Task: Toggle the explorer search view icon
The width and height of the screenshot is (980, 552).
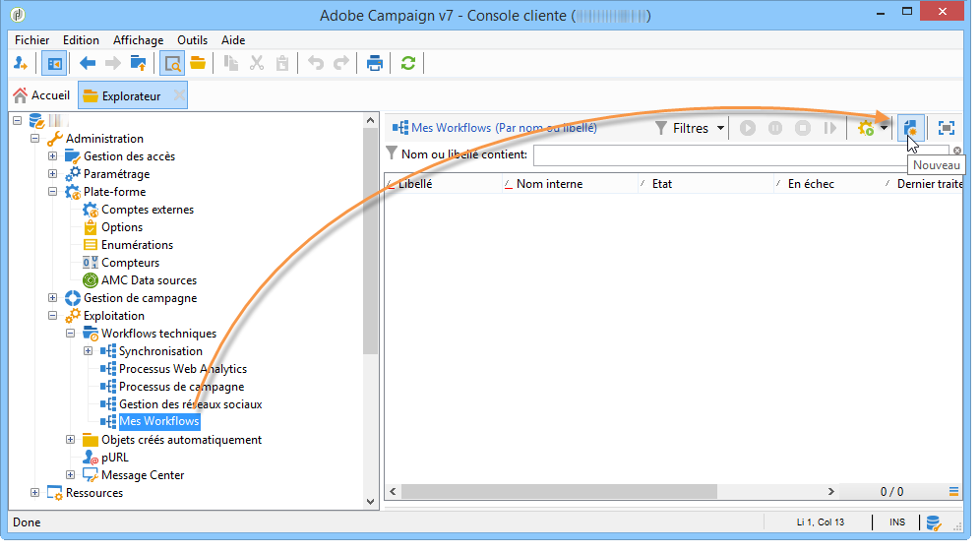Action: tap(172, 63)
